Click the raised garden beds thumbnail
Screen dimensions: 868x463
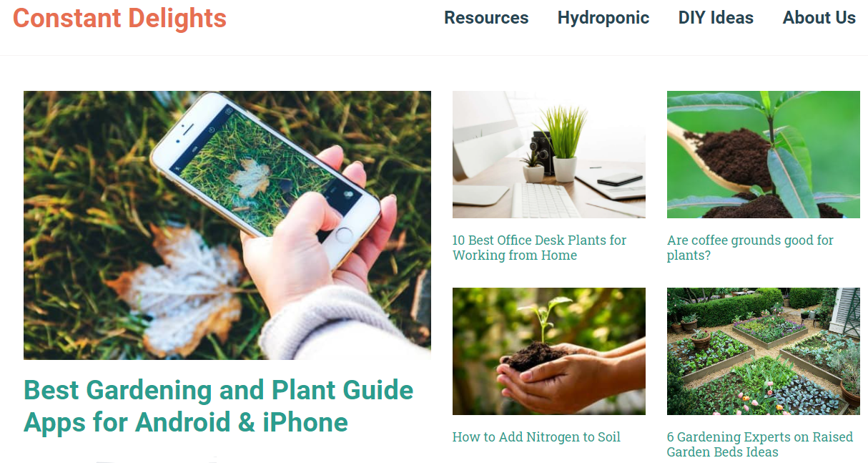764,351
